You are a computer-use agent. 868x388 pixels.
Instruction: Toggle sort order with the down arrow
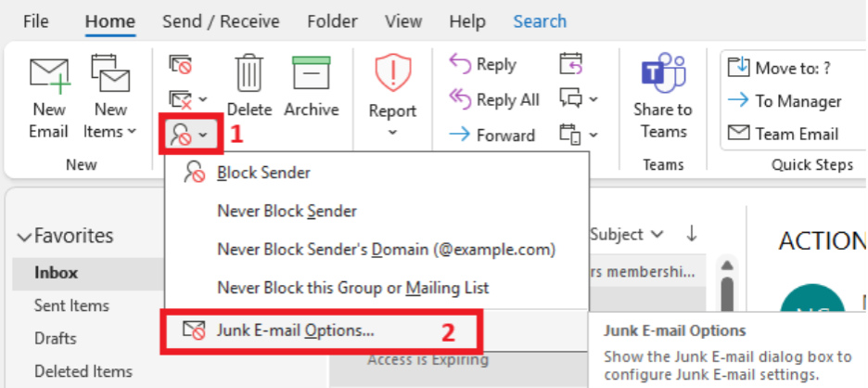691,235
